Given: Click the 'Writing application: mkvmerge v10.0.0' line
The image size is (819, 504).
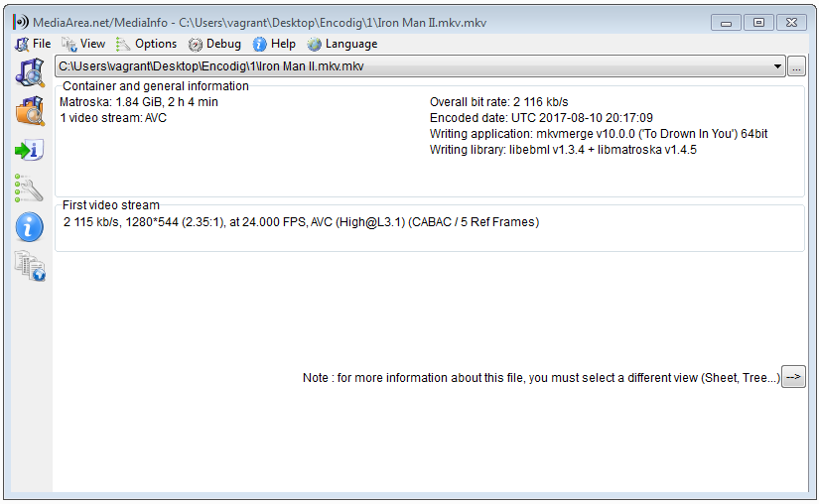Looking at the screenshot, I should pos(599,134).
